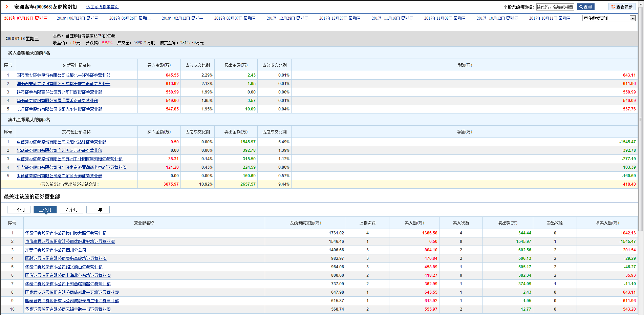The width and height of the screenshot is (644, 315).
Task: Switch to the 六个月 period tab
Action: click(71, 210)
